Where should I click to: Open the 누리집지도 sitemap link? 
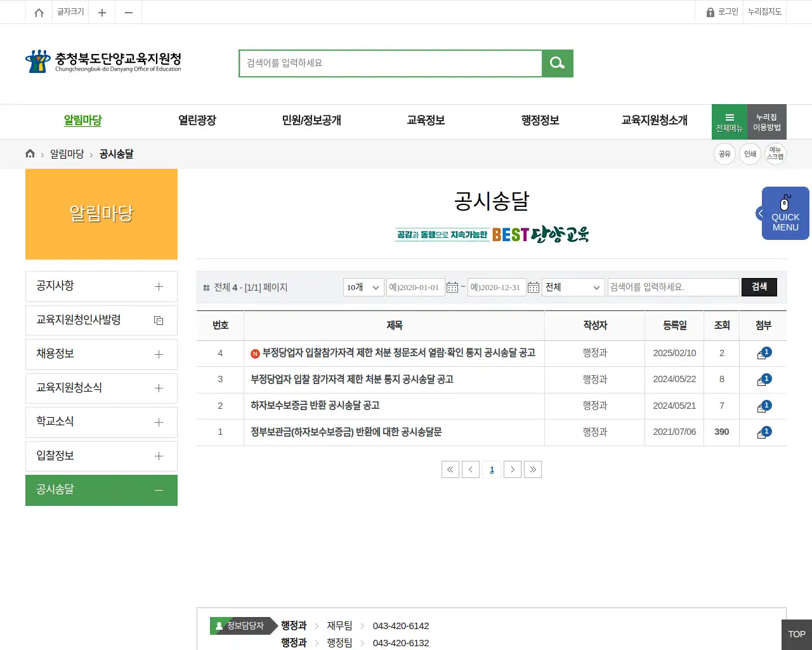coord(764,12)
